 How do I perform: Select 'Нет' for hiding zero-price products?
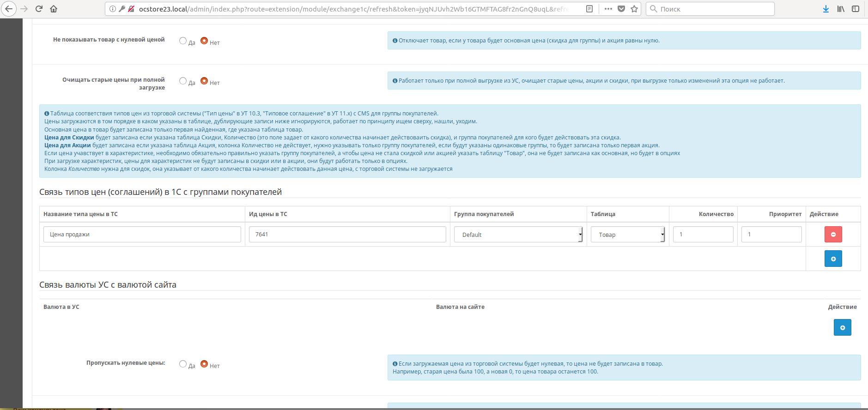point(204,41)
